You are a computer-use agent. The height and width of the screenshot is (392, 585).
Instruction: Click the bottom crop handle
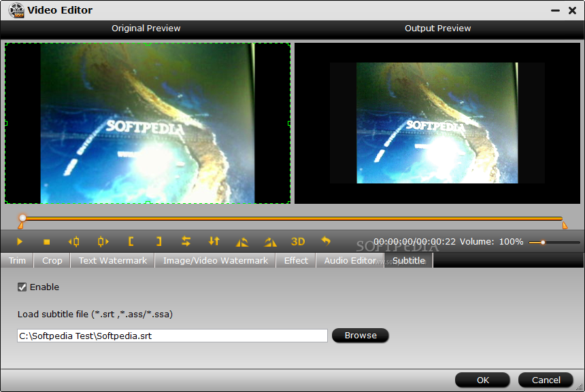148,203
